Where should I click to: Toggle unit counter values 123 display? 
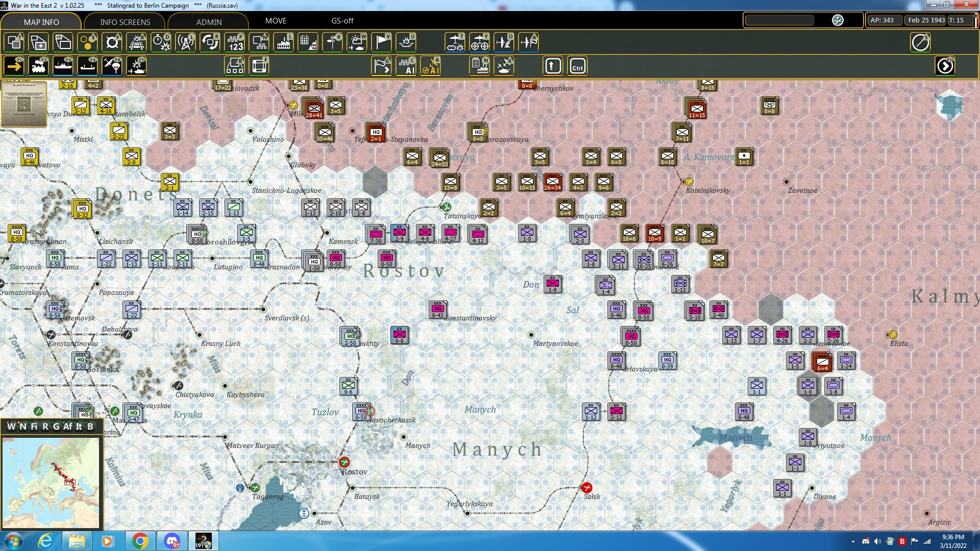coord(235,42)
